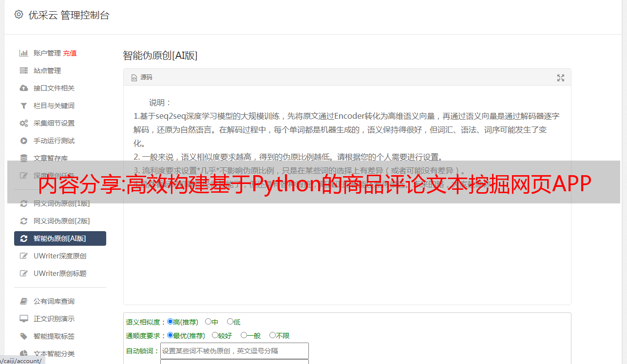Click the 自动锁词 input field
Screen dimensions: 627x364
pos(234,351)
